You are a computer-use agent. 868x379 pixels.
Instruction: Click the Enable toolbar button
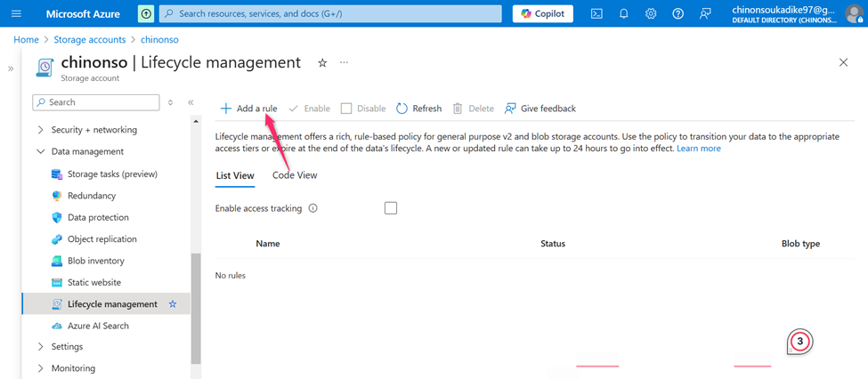310,109
